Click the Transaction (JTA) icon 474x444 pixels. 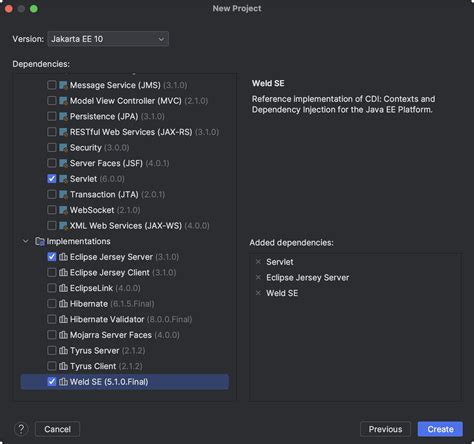63,194
